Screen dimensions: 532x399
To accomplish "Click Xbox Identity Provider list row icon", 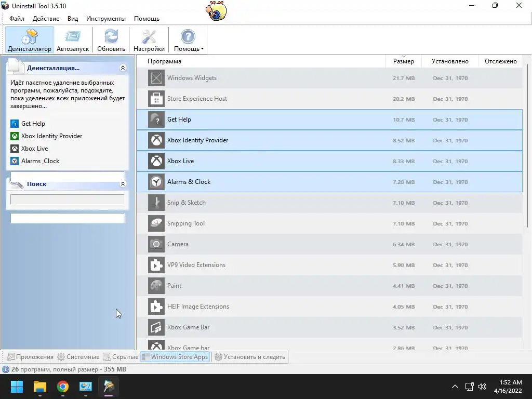I will (156, 140).
